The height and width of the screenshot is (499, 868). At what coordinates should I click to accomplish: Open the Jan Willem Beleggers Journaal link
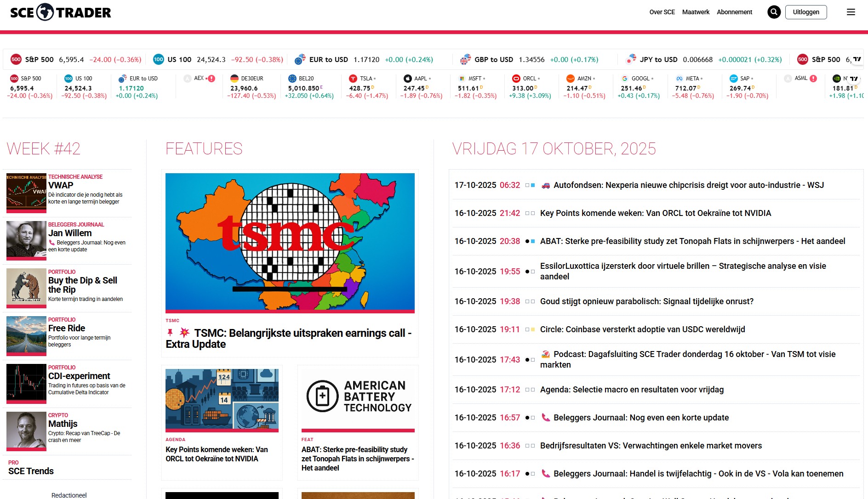tap(70, 233)
